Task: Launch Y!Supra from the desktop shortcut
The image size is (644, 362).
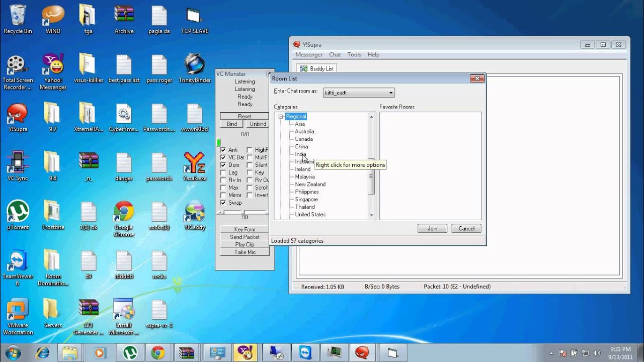Action: [x=18, y=117]
